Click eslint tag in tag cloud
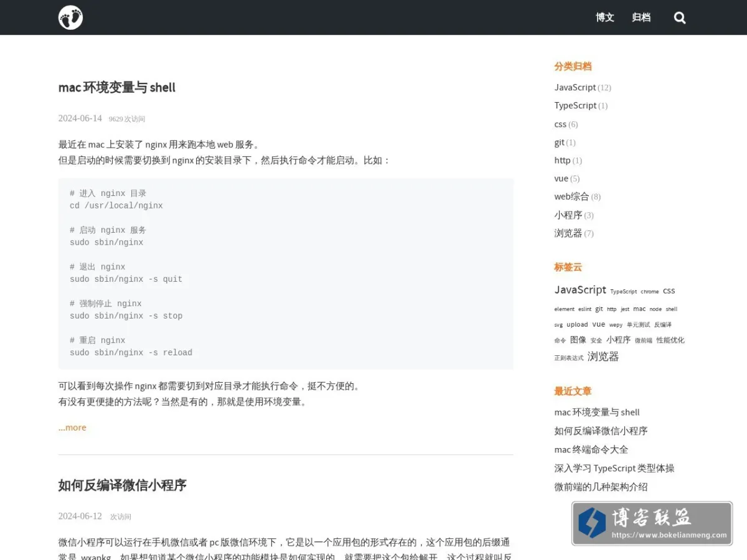Screen dimensions: 747x560 point(585,309)
